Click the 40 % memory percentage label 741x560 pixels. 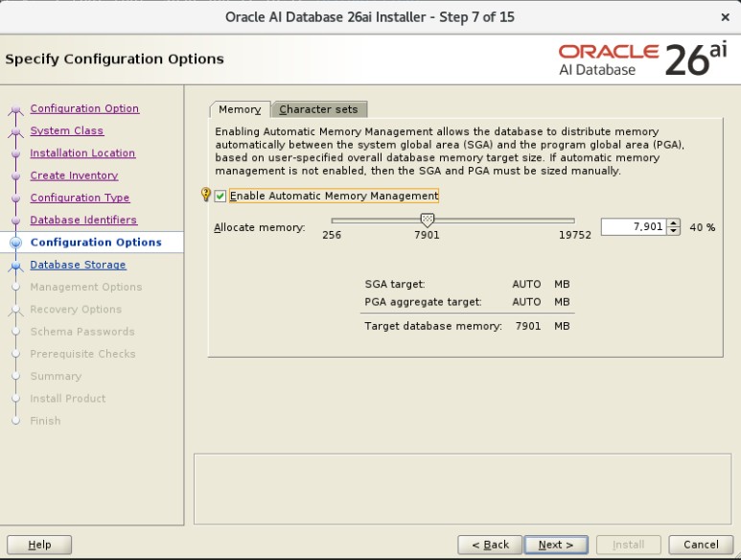click(703, 227)
